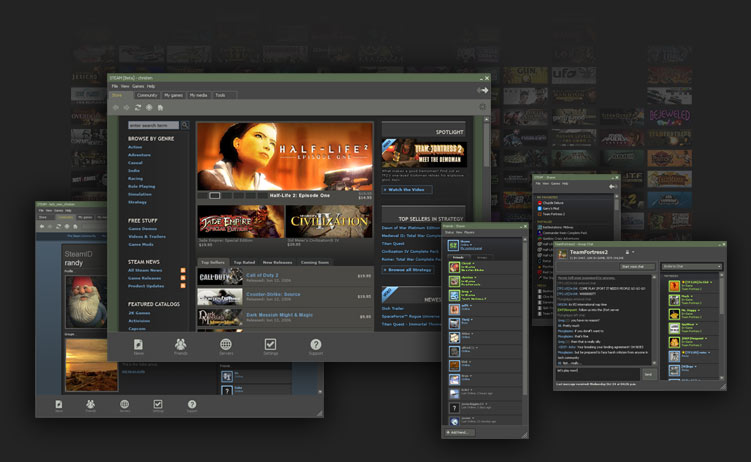
Task: Open the Friends icon in main Steam window
Action: (x=181, y=346)
